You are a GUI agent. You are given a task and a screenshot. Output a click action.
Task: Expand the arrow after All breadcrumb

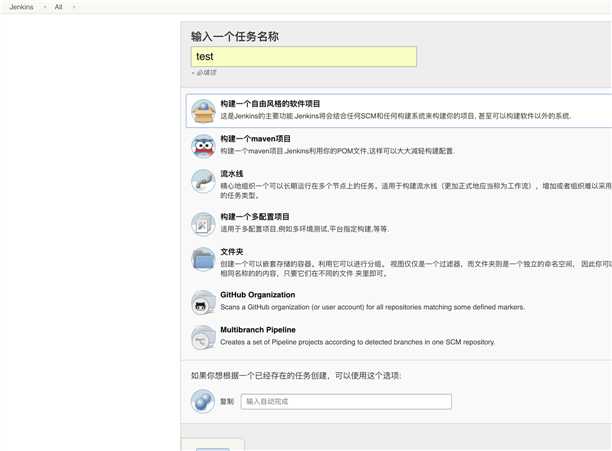(x=74, y=7)
